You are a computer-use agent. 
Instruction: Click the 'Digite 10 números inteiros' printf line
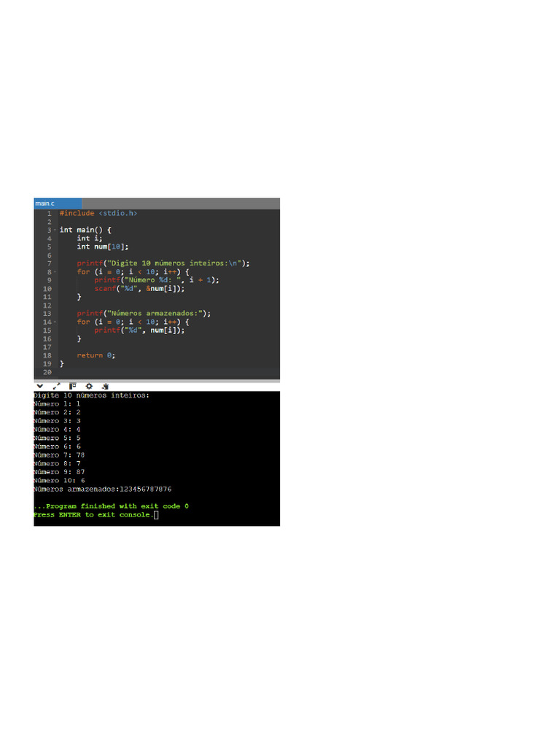point(163,263)
